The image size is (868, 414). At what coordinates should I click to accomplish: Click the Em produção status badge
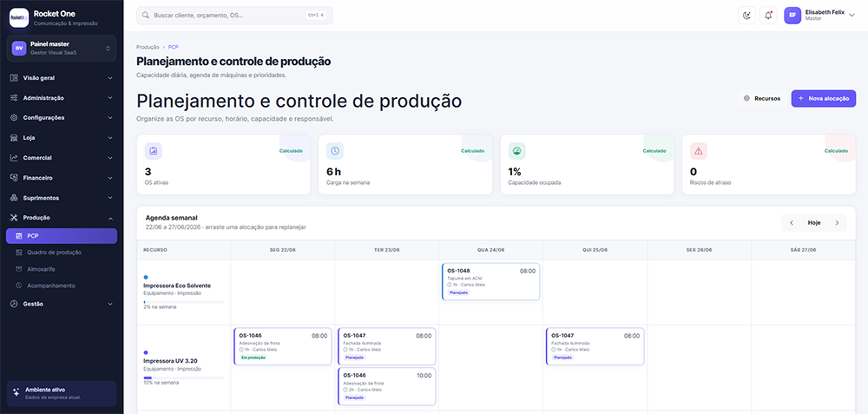pyautogui.click(x=253, y=358)
